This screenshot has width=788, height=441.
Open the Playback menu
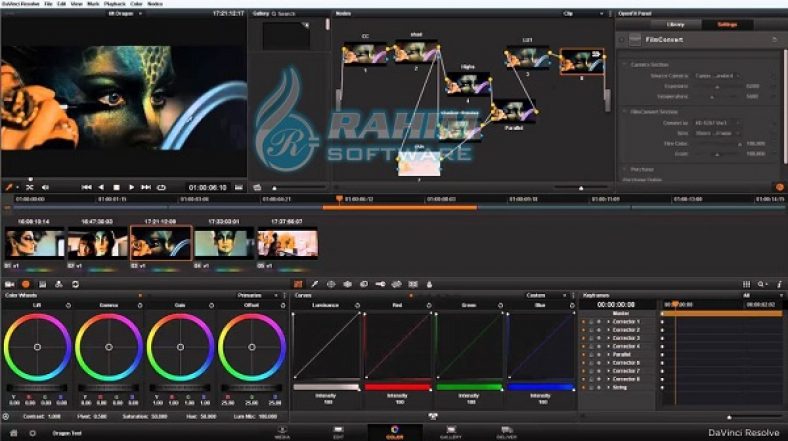click(x=115, y=4)
